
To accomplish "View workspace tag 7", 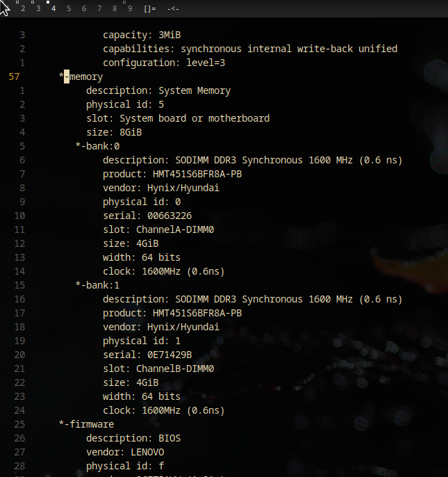I will (99, 8).
